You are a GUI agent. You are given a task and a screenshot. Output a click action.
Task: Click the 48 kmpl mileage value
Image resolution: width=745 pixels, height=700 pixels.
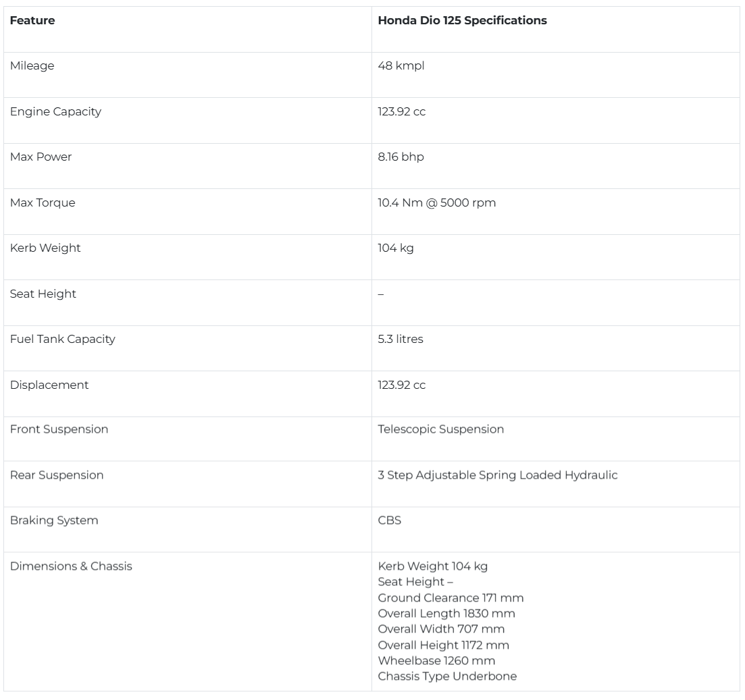point(401,66)
